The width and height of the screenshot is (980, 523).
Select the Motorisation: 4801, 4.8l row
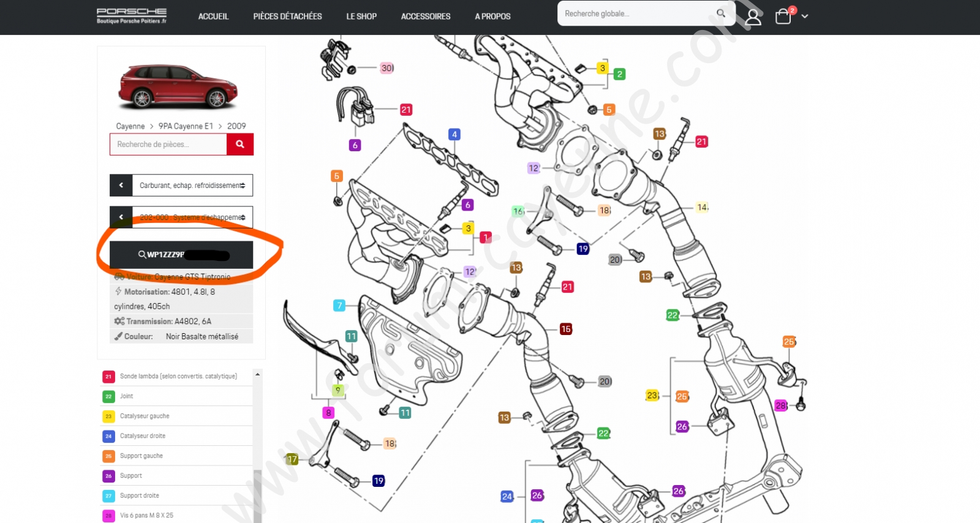coord(181,299)
